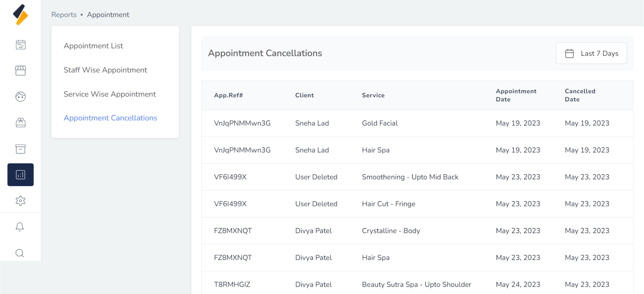Open the settings gear sidebar icon
This screenshot has width=644, height=294.
(x=21, y=201)
